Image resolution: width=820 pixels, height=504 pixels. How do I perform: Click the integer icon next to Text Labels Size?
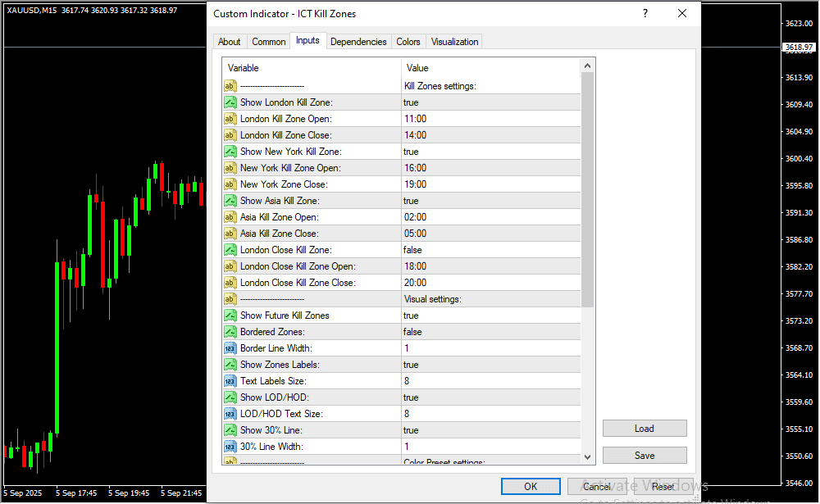230,381
